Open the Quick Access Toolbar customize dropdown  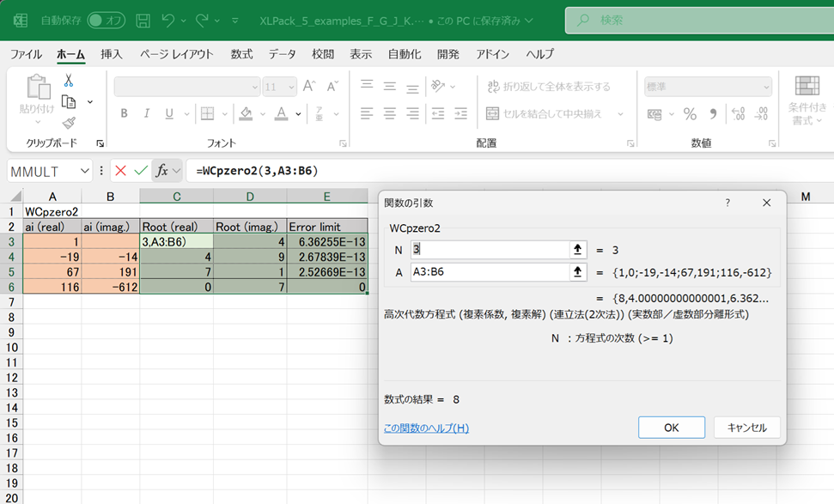pos(235,21)
